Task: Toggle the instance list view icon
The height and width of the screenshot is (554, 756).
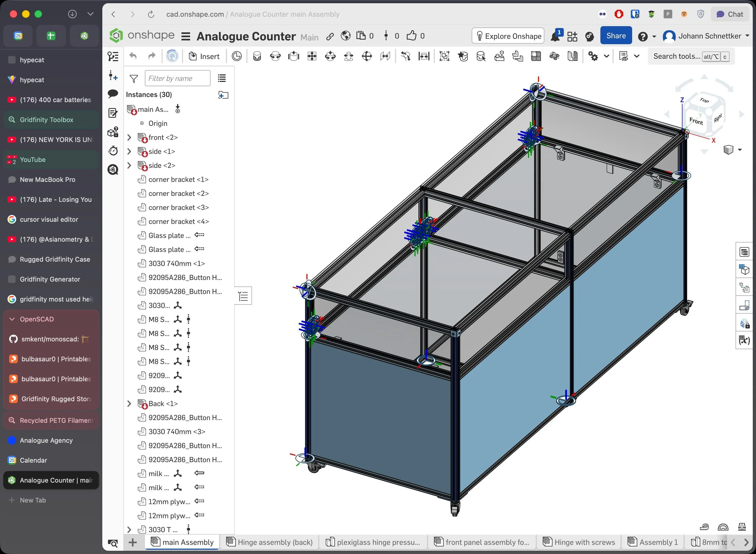Action: coord(222,78)
